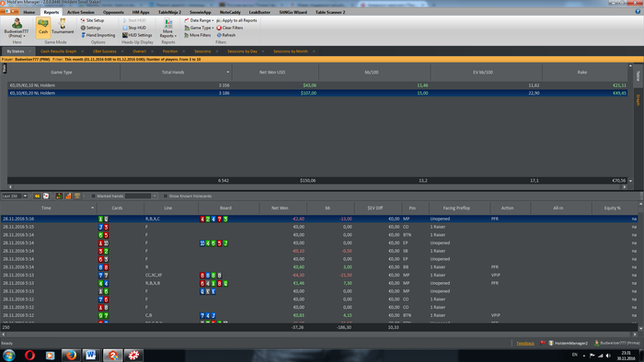Open the Windows Start menu
644x362 pixels.
[x=9, y=355]
